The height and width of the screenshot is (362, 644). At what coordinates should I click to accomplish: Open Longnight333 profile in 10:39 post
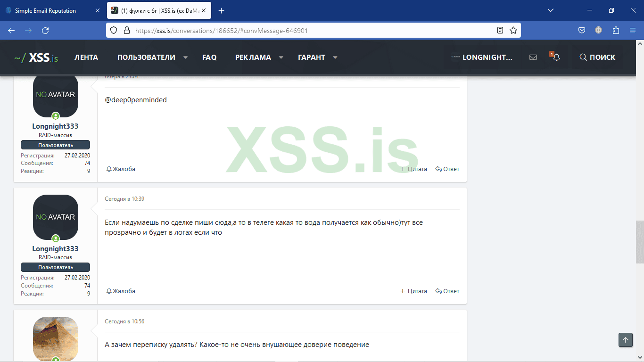coord(55,249)
